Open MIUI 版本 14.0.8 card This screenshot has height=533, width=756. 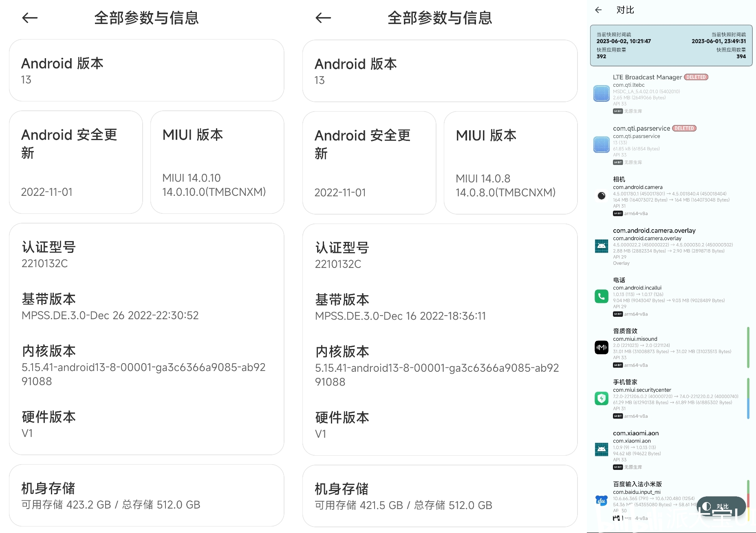pos(511,163)
